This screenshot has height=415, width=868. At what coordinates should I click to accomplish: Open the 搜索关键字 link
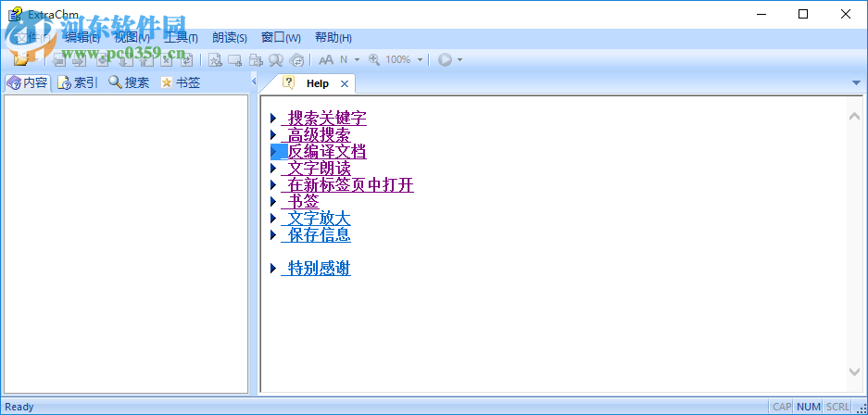pos(324,118)
